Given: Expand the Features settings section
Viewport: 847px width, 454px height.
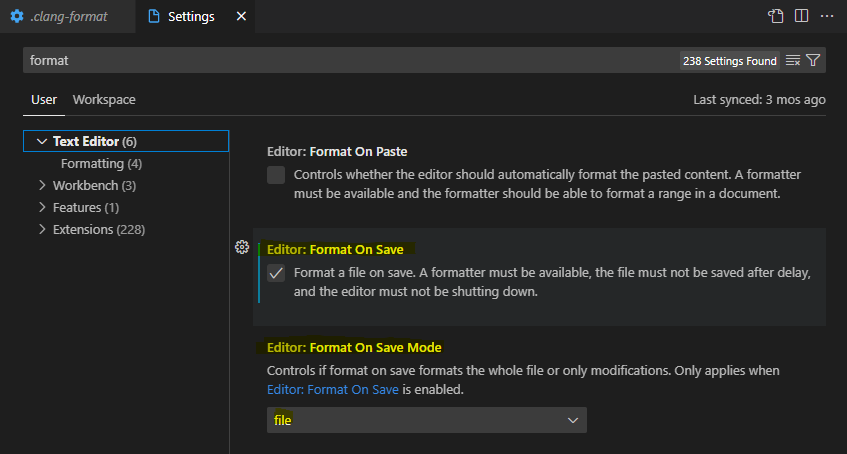Looking at the screenshot, I should tap(42, 208).
